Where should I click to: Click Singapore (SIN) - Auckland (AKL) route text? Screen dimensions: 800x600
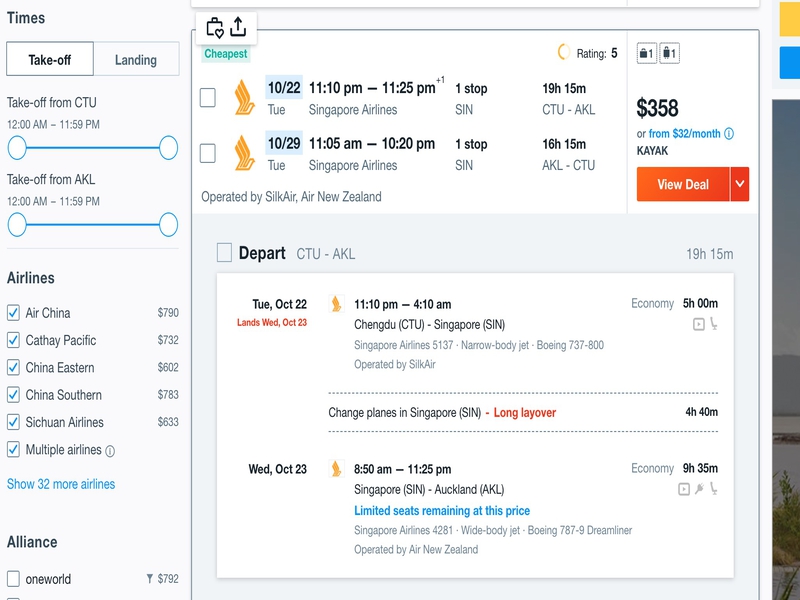click(429, 490)
